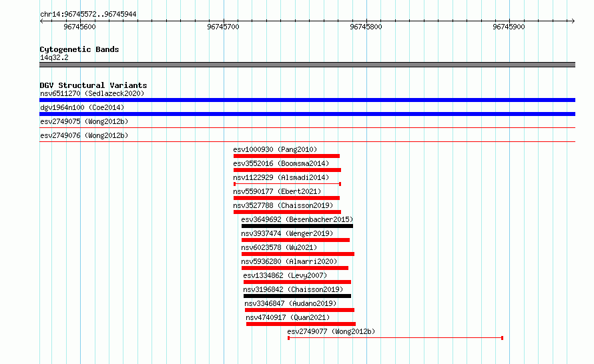
Task: Click the nsv5590177 (Ebert2021) label
Action: coord(277,191)
